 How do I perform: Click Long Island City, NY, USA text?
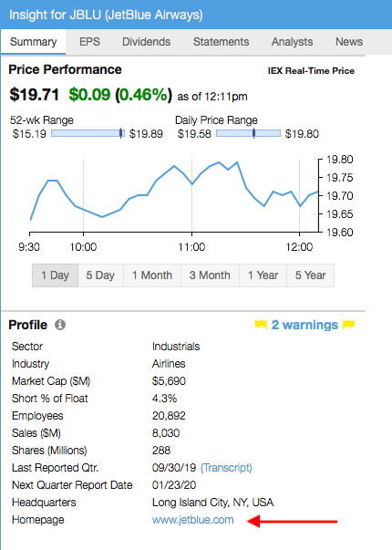tap(212, 503)
